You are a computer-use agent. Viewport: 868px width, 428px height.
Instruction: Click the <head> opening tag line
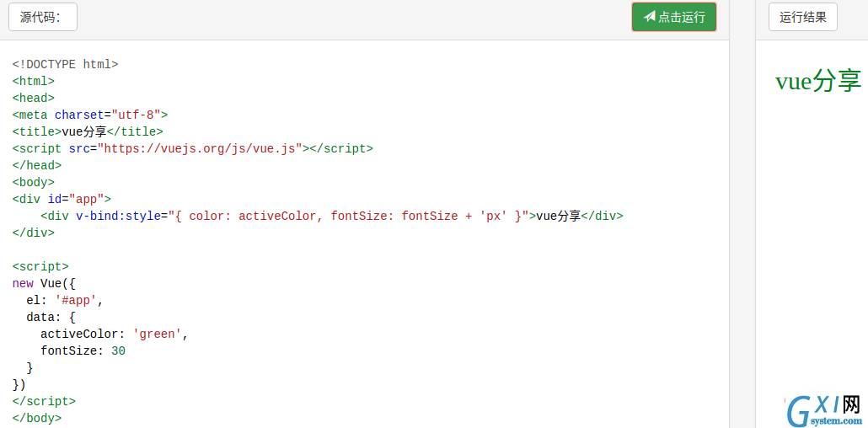click(33, 98)
